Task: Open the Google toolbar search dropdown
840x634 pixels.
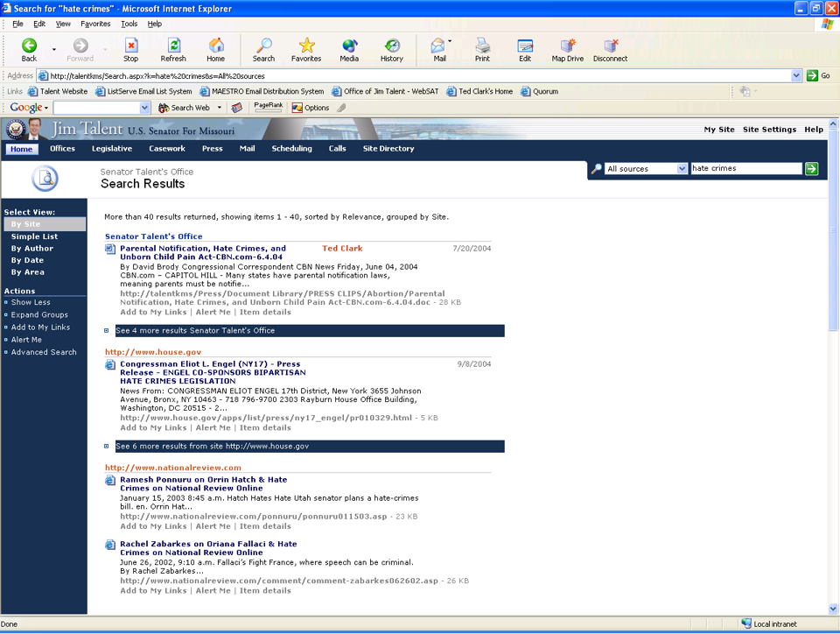Action: coord(145,108)
